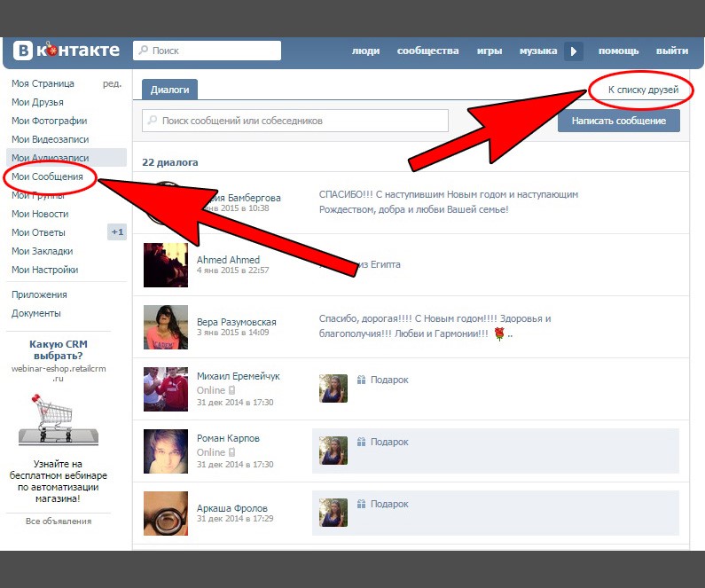Viewport: 705px width, 588px height.
Task: Click mobile online icon beside Роман Карпов
Action: click(x=231, y=452)
